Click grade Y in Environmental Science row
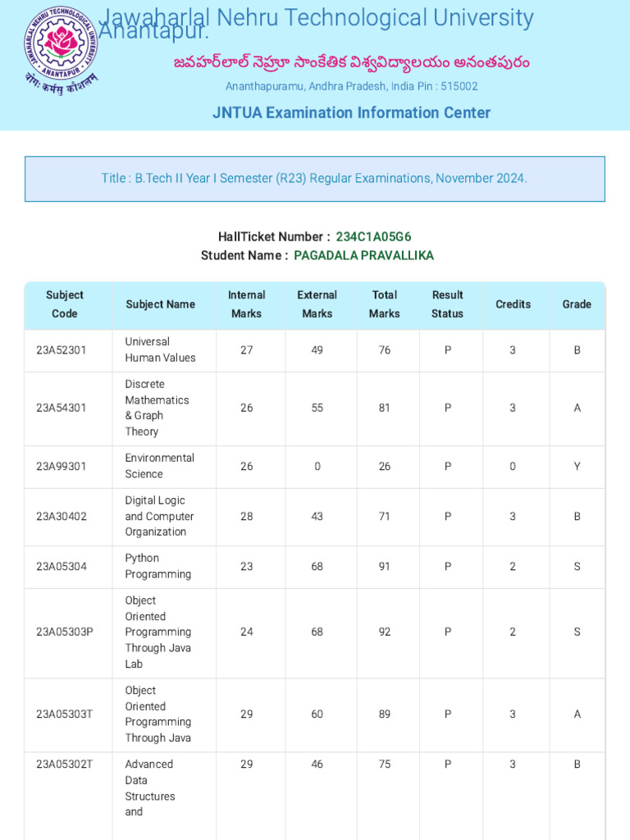The height and width of the screenshot is (840, 630). [x=577, y=467]
